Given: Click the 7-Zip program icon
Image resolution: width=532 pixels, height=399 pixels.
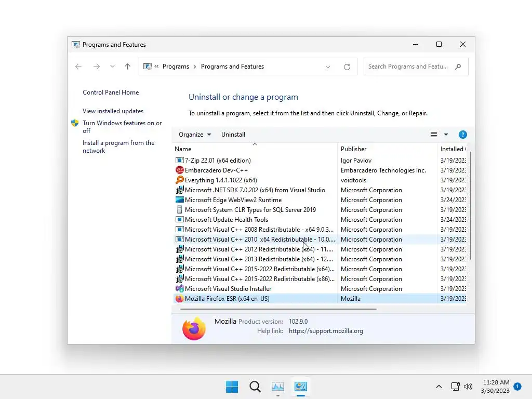Looking at the screenshot, I should pyautogui.click(x=179, y=160).
